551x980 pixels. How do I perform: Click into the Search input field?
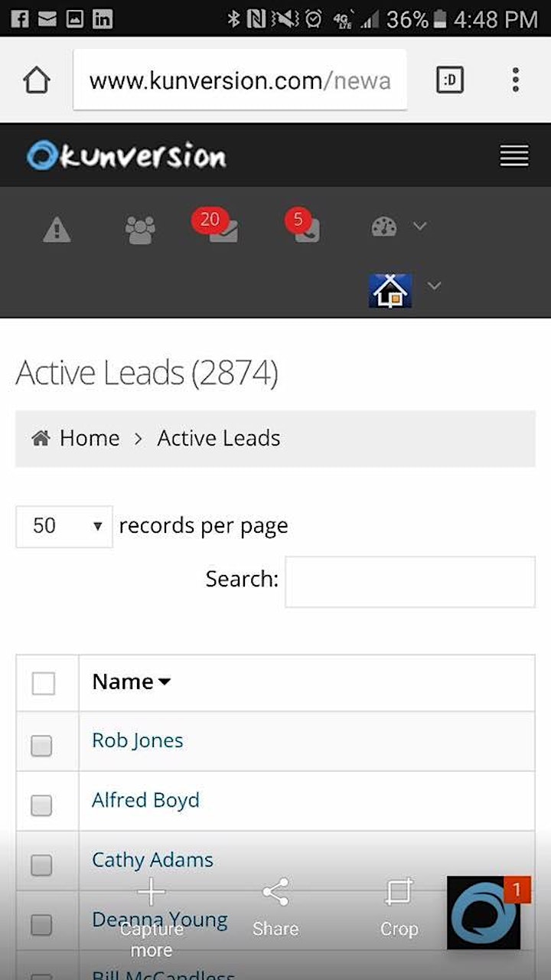tap(410, 582)
